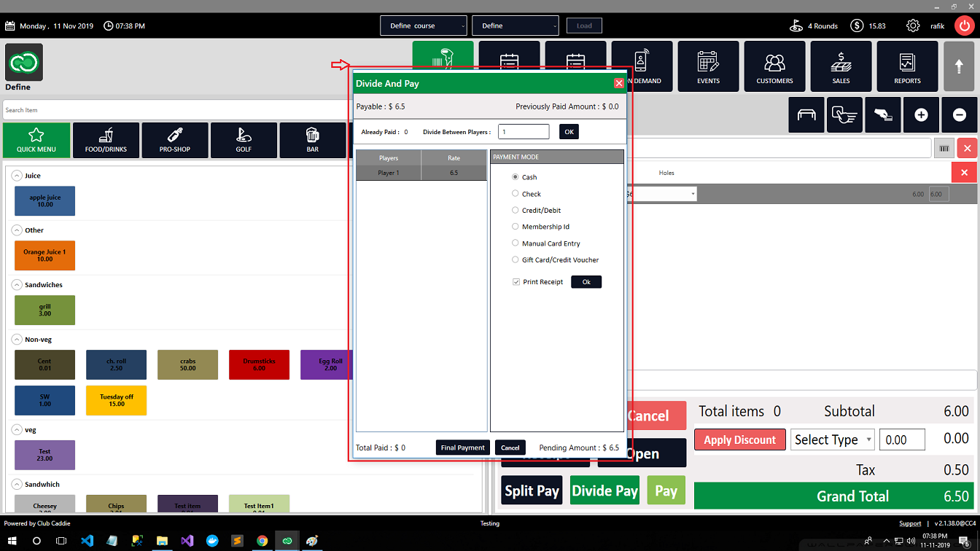Select Cash payment mode
This screenshot has height=551, width=980.
tap(516, 177)
